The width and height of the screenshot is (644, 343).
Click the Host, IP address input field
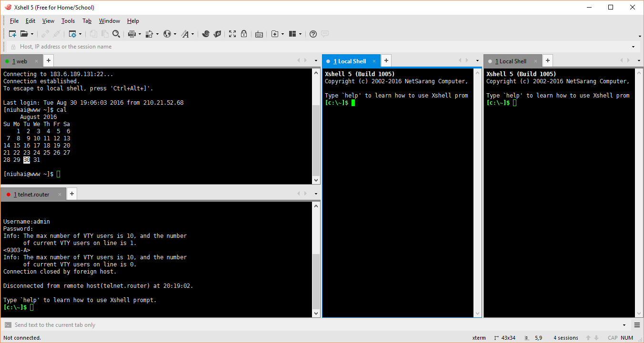(x=319, y=47)
